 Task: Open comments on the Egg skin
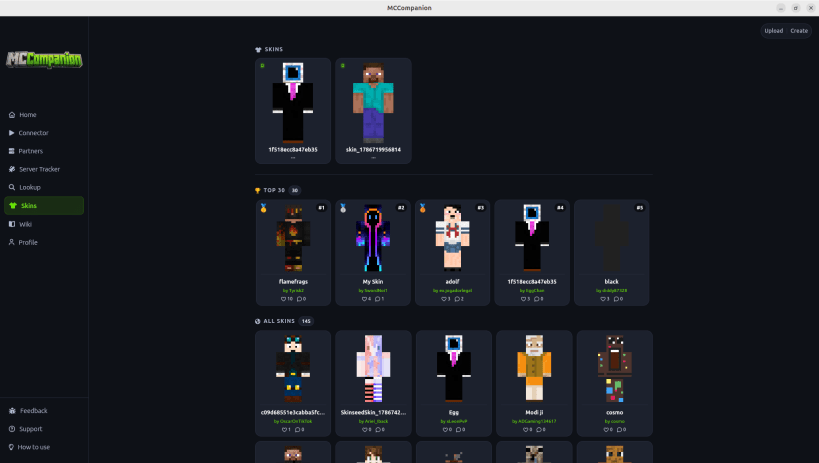[x=458, y=430]
